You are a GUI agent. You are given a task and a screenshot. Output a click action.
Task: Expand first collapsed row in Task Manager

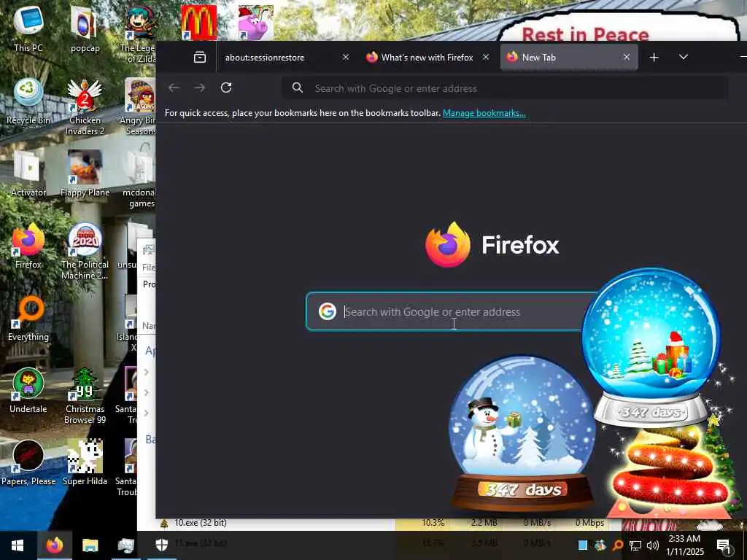click(147, 372)
